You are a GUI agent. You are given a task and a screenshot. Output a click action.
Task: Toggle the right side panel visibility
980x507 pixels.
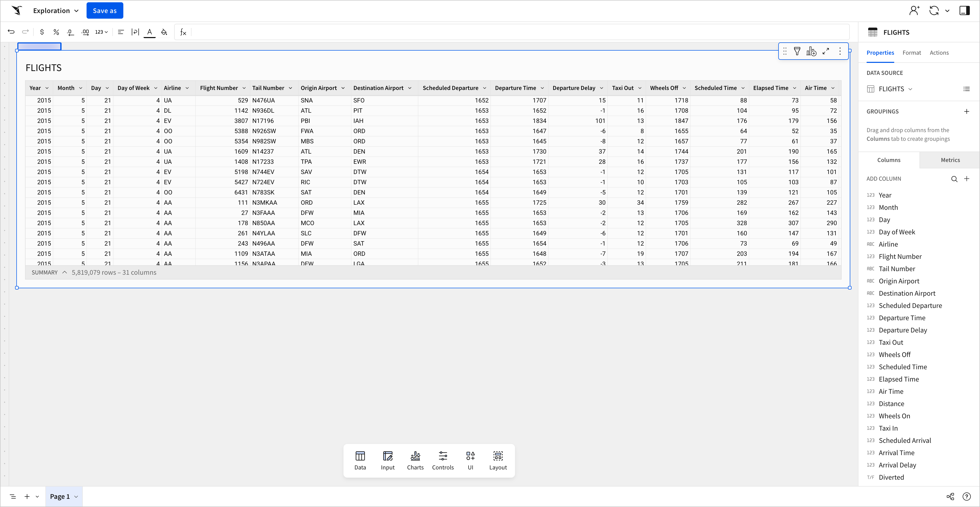click(x=964, y=11)
